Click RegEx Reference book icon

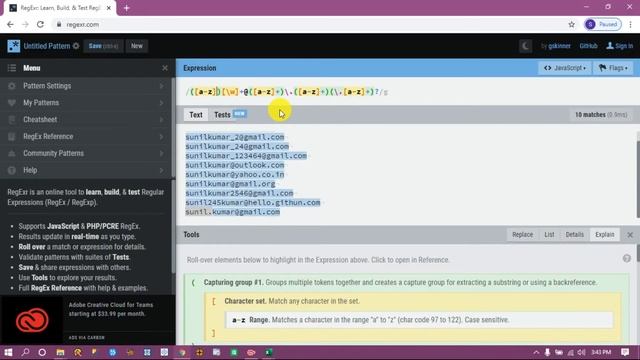[x=12, y=137]
